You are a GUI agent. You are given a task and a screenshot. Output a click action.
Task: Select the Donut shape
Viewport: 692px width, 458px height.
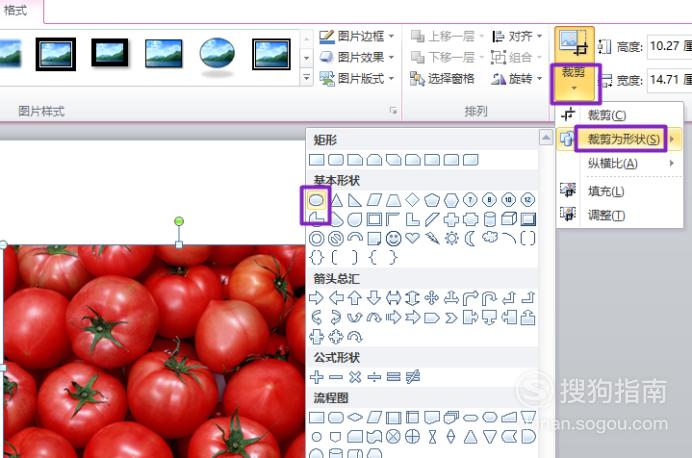pyautogui.click(x=316, y=239)
